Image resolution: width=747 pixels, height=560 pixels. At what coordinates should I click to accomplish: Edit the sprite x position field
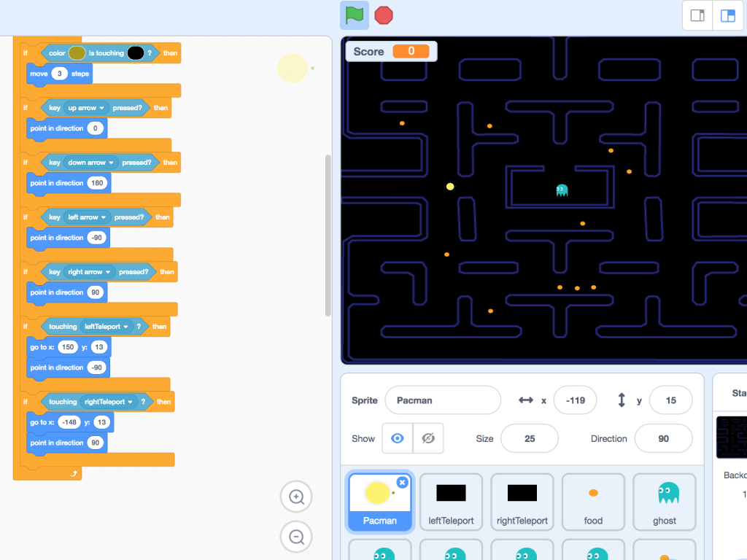coord(575,400)
